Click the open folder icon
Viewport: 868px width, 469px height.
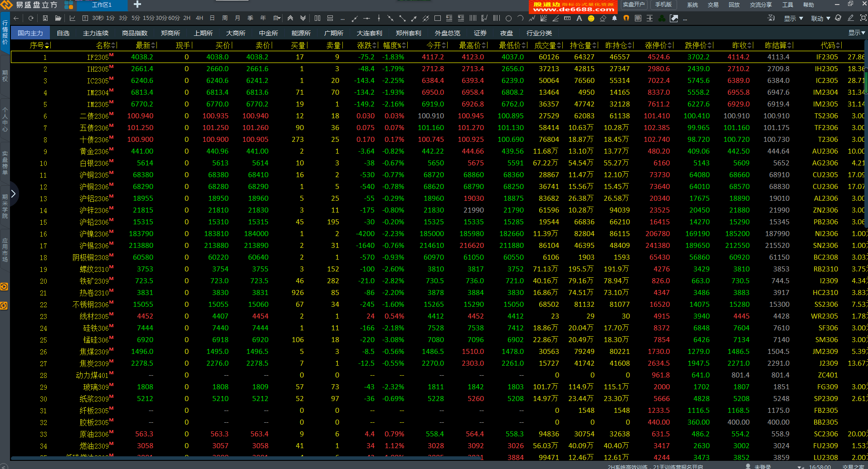point(58,19)
